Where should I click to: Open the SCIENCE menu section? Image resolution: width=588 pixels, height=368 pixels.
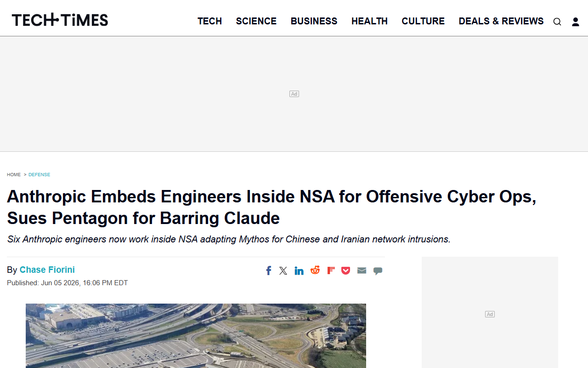[x=256, y=21]
